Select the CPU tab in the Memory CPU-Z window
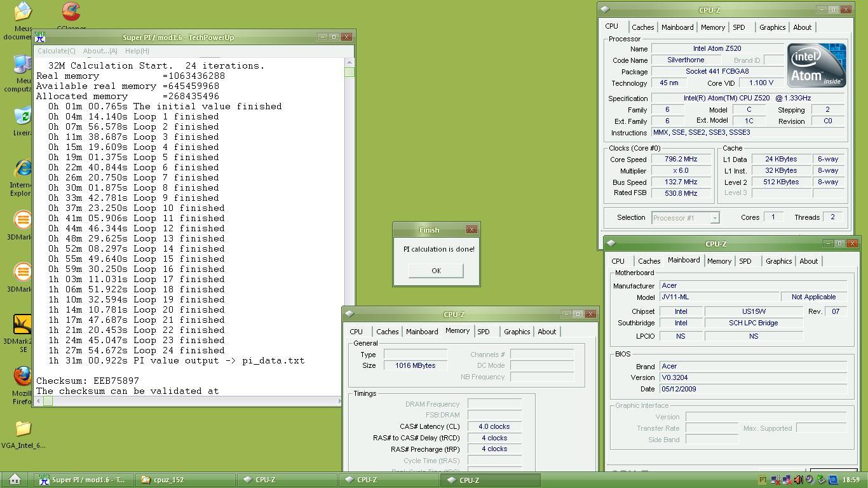The height and width of the screenshot is (488, 868). tap(356, 332)
